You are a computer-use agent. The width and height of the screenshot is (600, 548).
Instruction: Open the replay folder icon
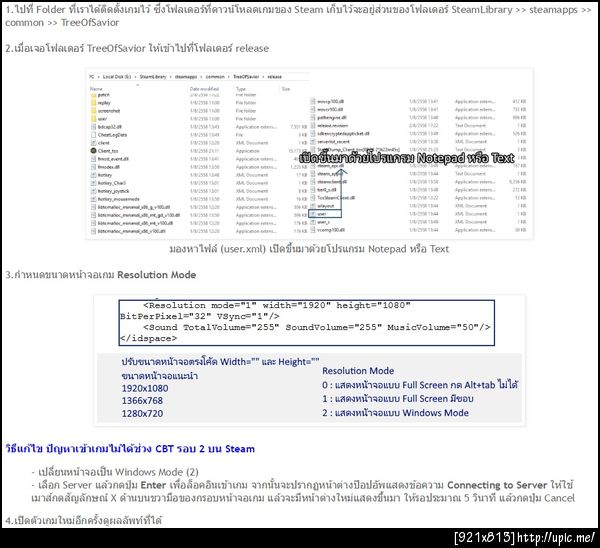[x=93, y=103]
